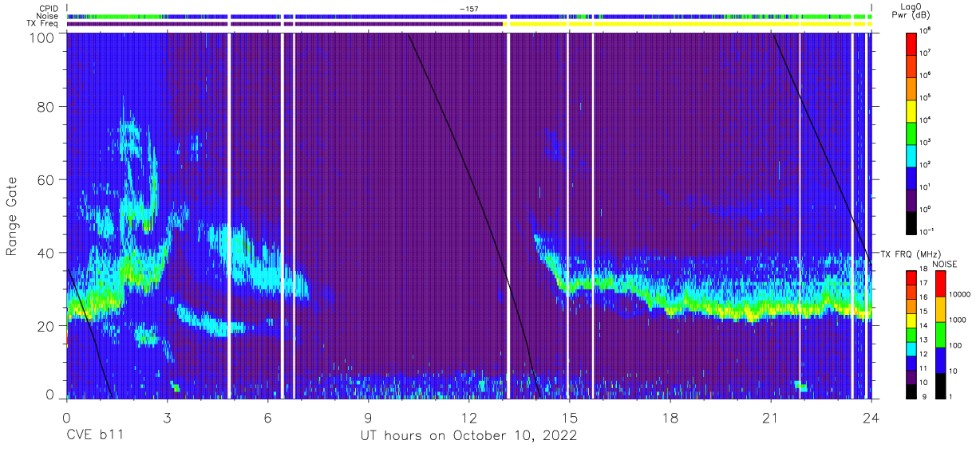Click the 'CPID' row label
980x452 pixels.
tap(47, 8)
